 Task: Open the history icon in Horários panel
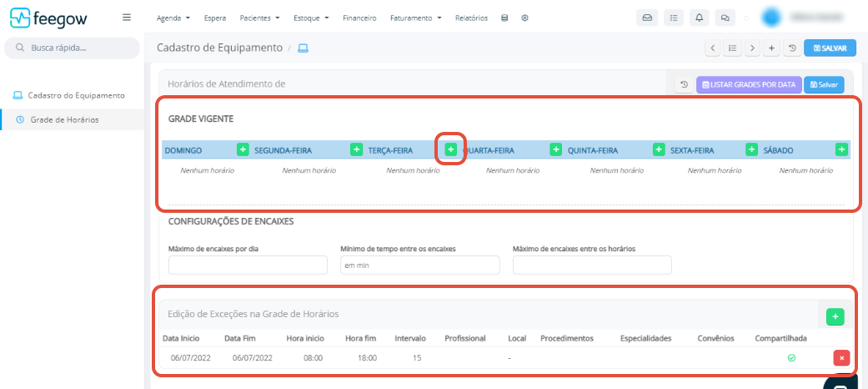point(685,85)
